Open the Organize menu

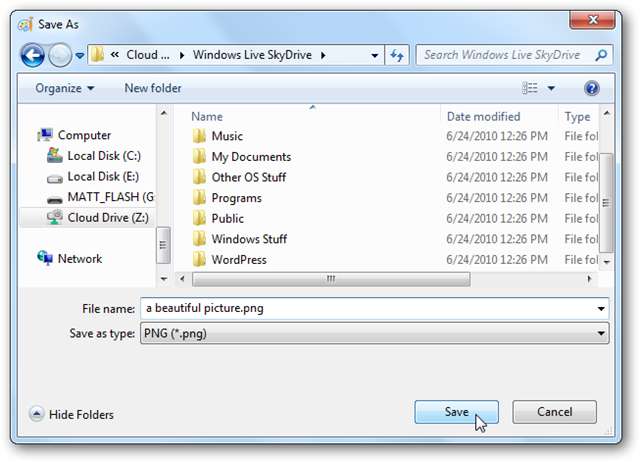(x=64, y=88)
